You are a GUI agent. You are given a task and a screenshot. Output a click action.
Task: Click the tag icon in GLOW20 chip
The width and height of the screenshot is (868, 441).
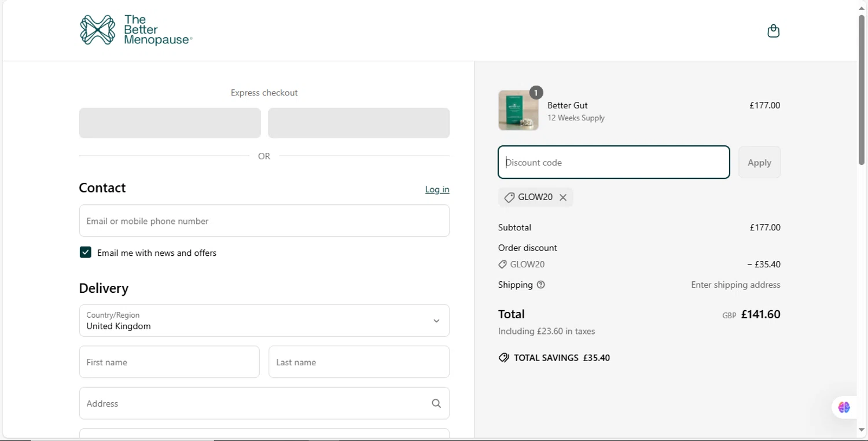click(509, 197)
